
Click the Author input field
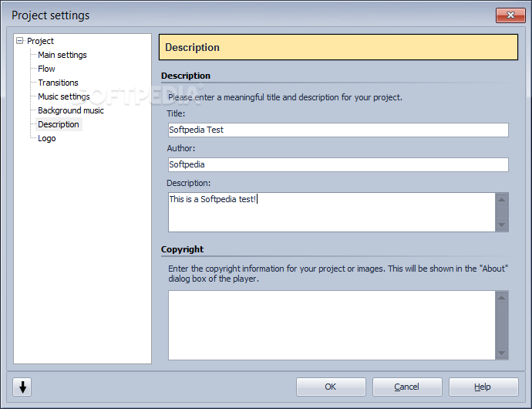pos(338,164)
